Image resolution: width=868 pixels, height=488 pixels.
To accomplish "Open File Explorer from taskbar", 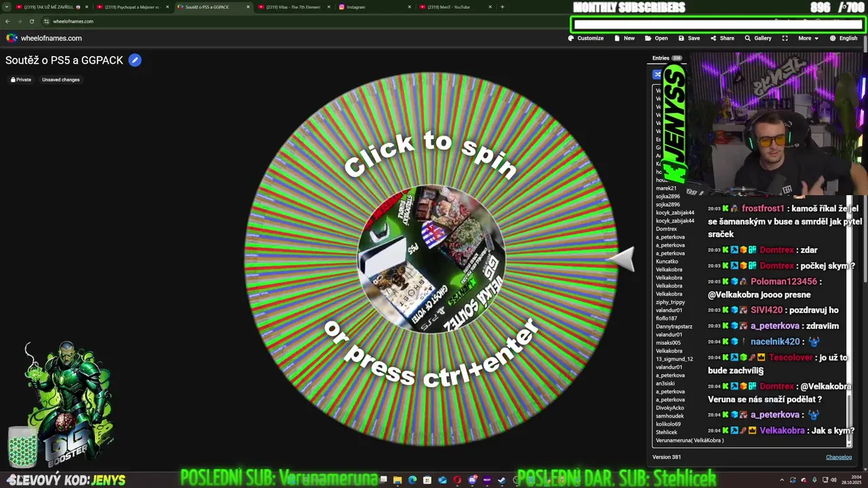I will [397, 480].
